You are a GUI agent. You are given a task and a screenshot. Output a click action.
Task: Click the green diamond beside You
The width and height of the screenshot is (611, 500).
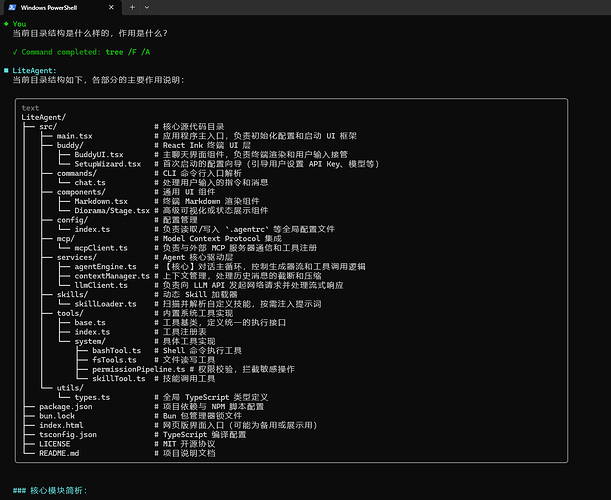6,23
